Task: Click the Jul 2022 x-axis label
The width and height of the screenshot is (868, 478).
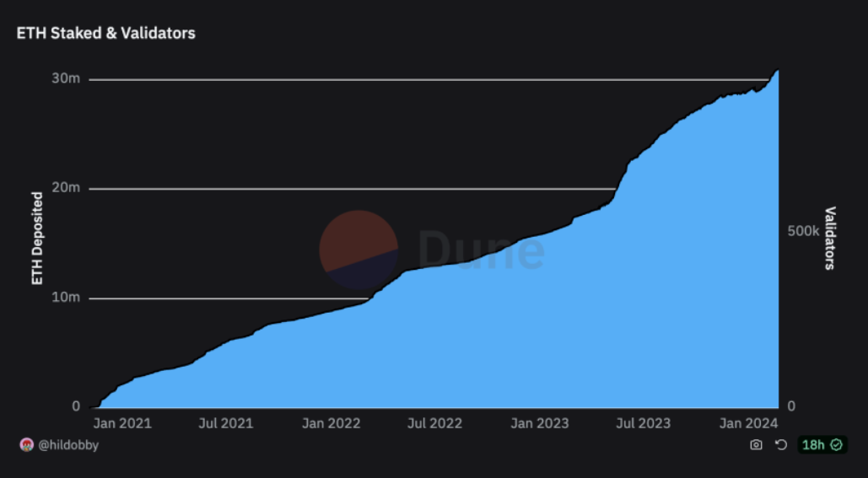Action: [434, 423]
